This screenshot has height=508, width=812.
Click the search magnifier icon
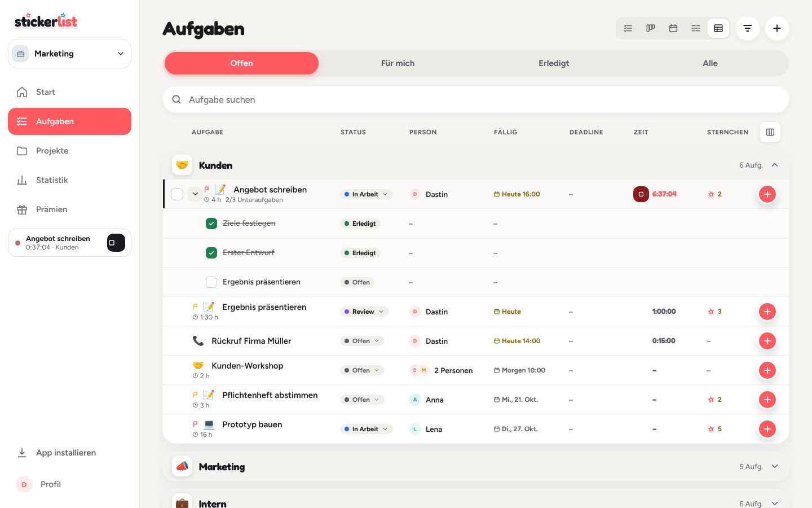point(176,99)
